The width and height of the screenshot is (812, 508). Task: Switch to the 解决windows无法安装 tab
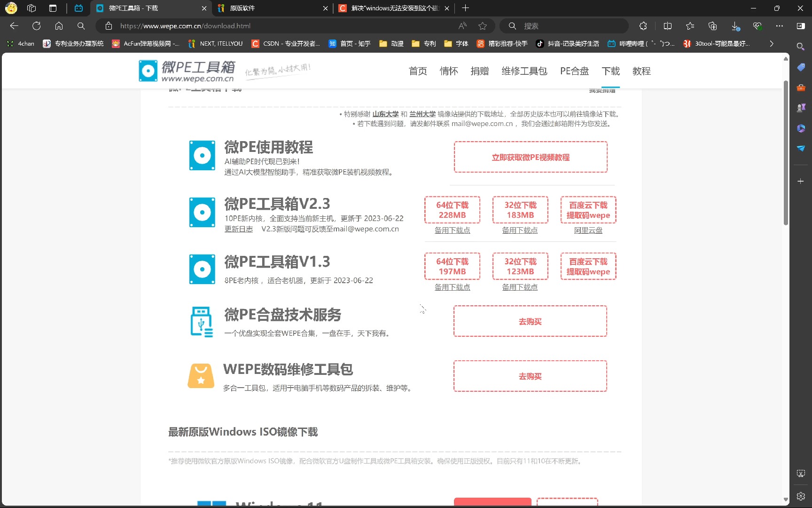394,8
